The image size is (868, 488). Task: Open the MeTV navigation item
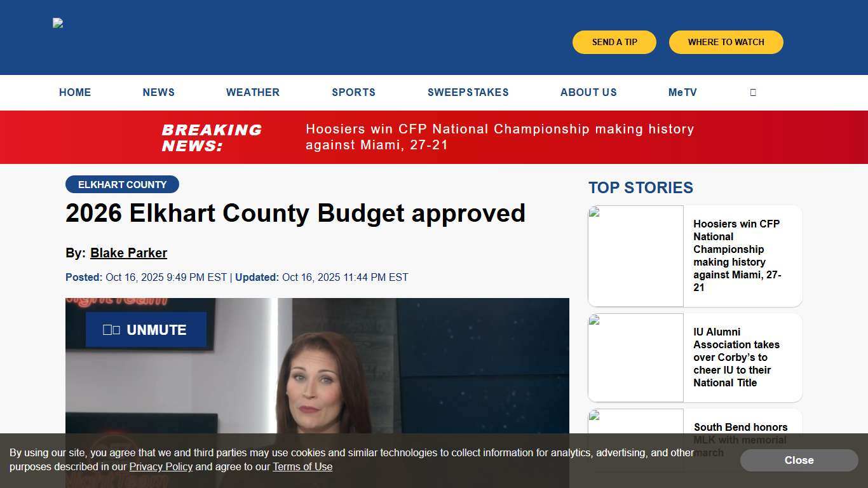tap(682, 92)
